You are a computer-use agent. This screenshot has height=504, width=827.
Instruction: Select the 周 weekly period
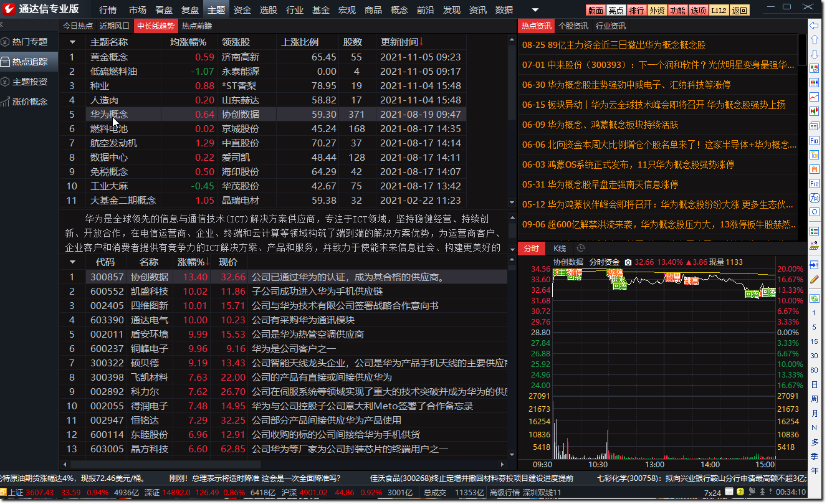tap(814, 399)
